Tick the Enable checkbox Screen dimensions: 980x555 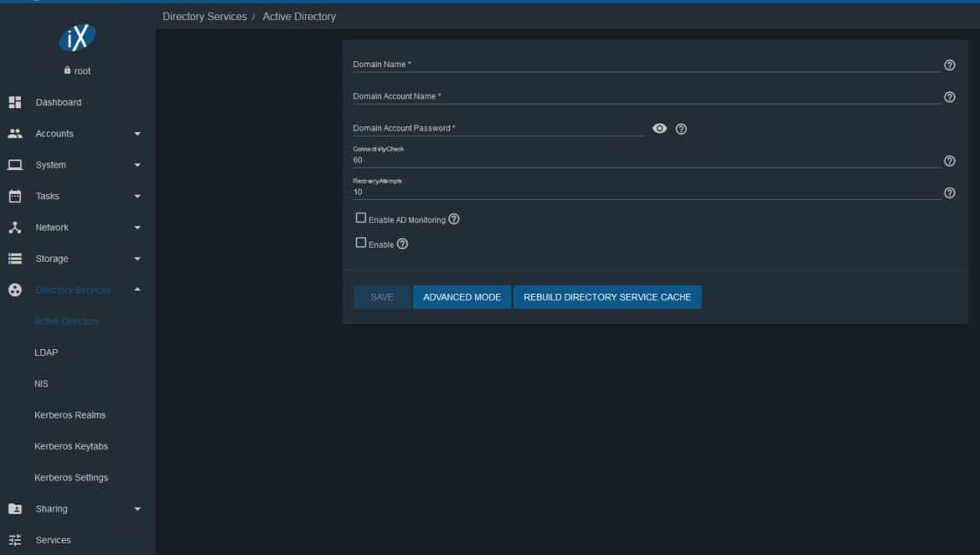tap(361, 243)
